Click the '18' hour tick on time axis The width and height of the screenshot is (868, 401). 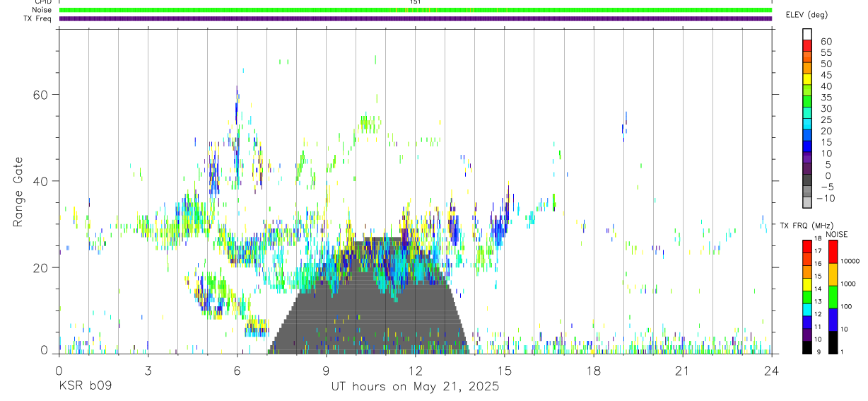pyautogui.click(x=593, y=370)
